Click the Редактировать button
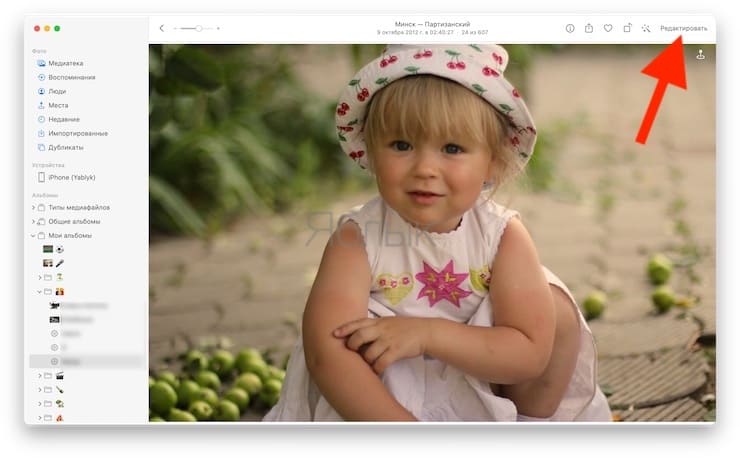The width and height of the screenshot is (740, 458). pos(683,28)
